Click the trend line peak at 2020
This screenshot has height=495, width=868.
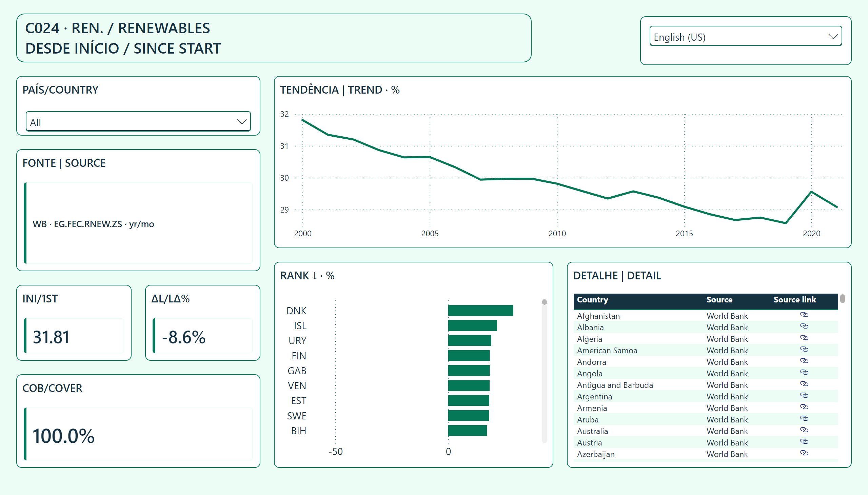pos(811,192)
